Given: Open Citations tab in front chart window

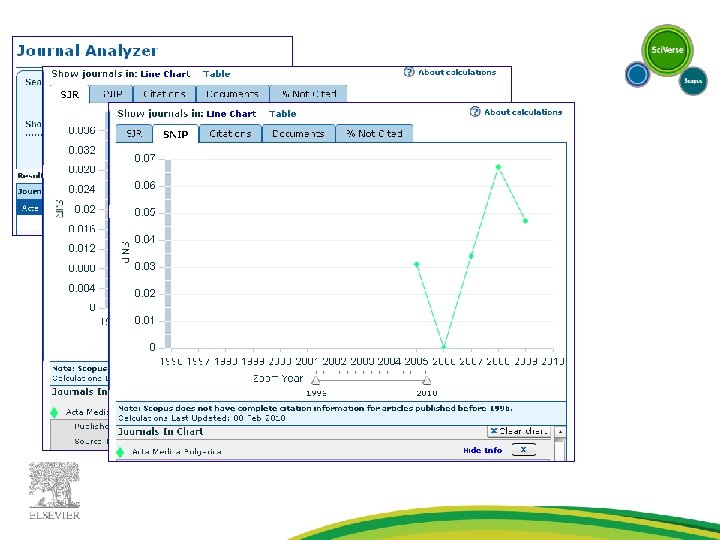Looking at the screenshot, I should pyautogui.click(x=230, y=134).
